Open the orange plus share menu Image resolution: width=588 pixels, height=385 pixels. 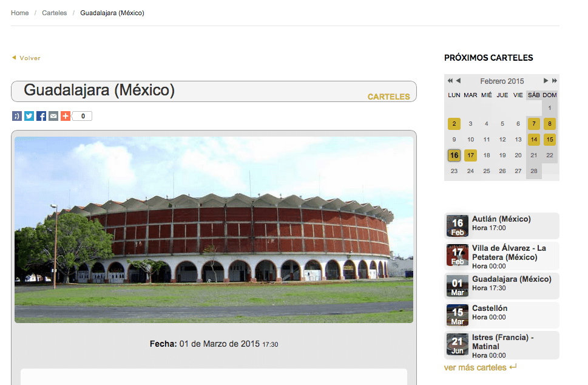66,117
